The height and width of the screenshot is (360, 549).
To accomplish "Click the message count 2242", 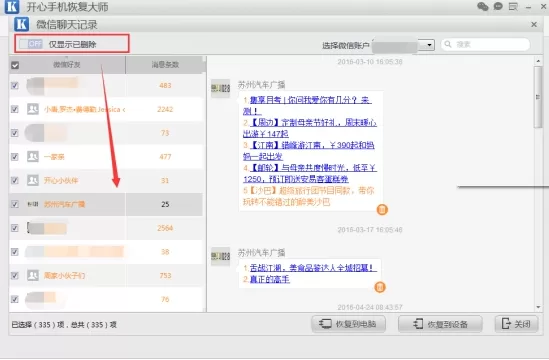I will click(x=165, y=109).
